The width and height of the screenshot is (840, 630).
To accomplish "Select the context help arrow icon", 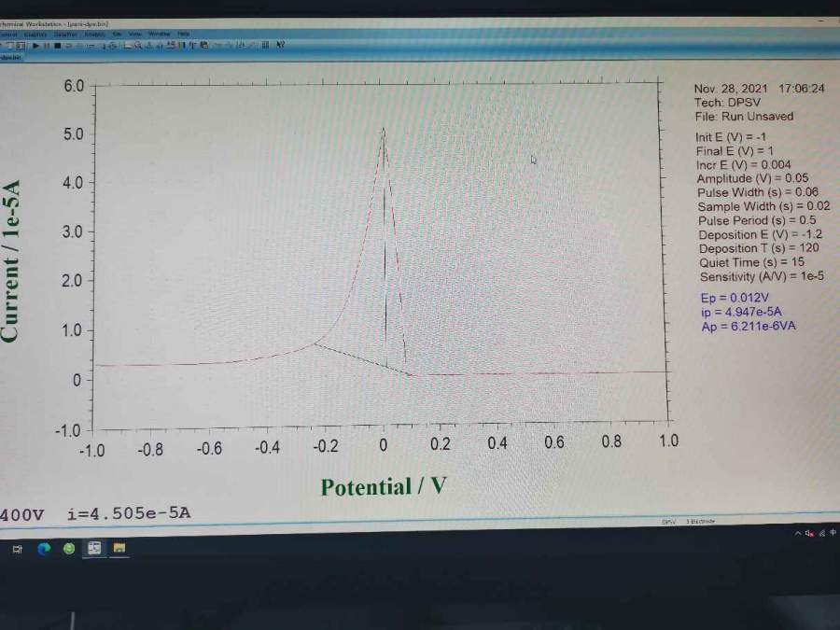I will point(280,44).
